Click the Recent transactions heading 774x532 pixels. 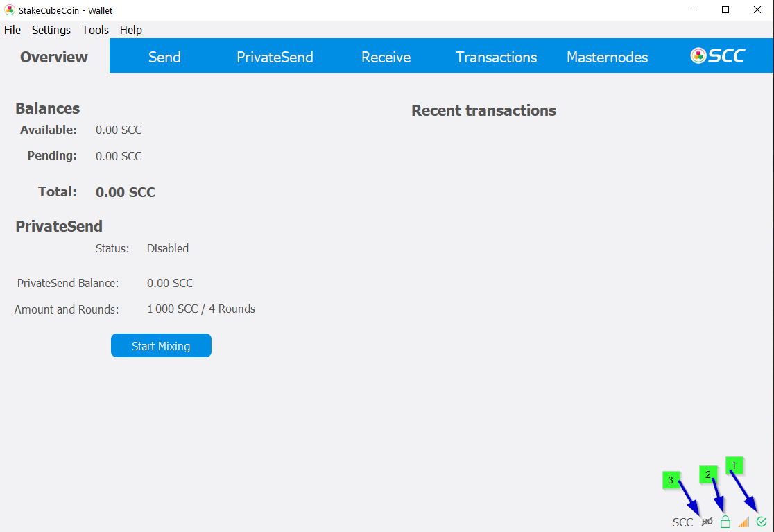(484, 110)
